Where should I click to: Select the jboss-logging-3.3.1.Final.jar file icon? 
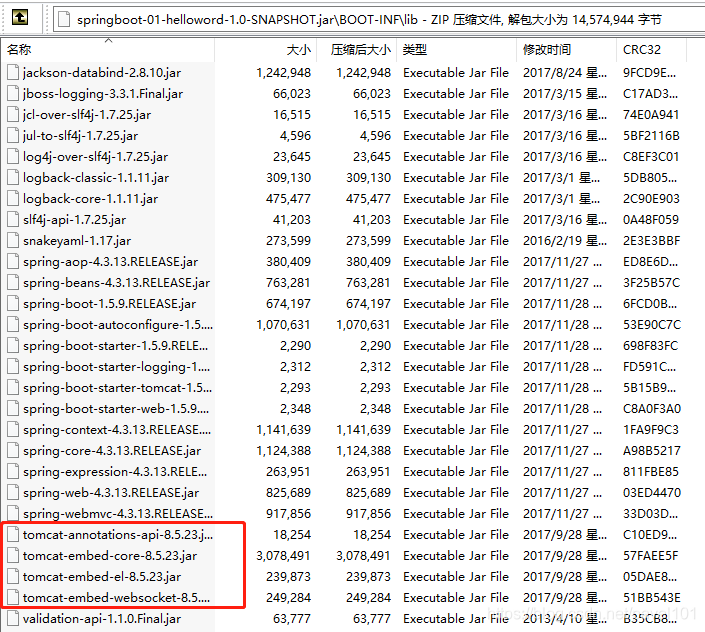[x=13, y=93]
